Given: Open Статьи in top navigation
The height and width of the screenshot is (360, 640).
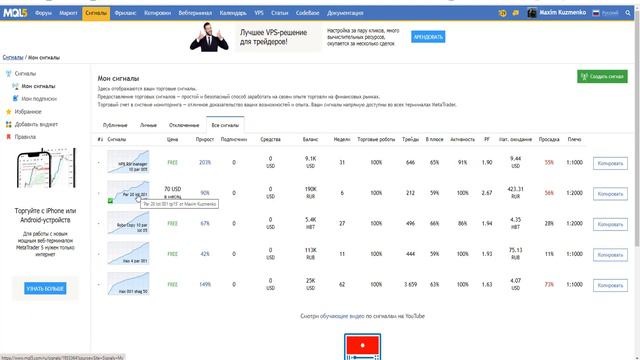Looking at the screenshot, I should 280,13.
